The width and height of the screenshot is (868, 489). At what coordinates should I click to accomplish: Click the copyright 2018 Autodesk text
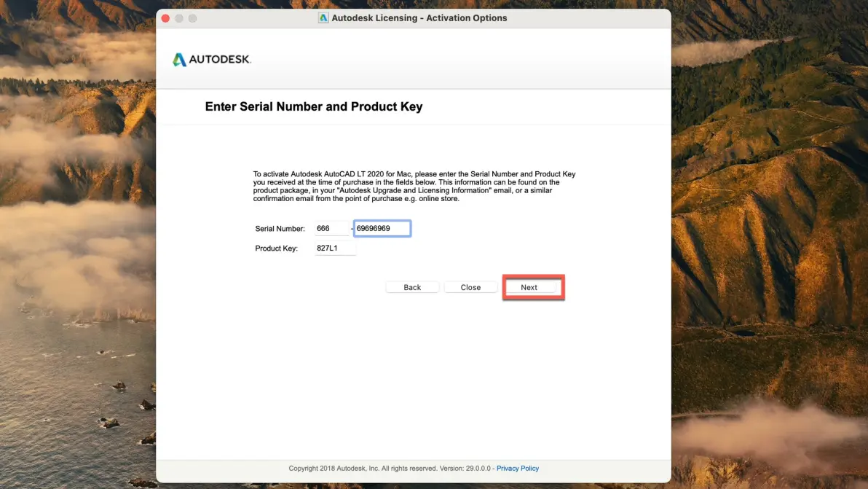tap(390, 469)
